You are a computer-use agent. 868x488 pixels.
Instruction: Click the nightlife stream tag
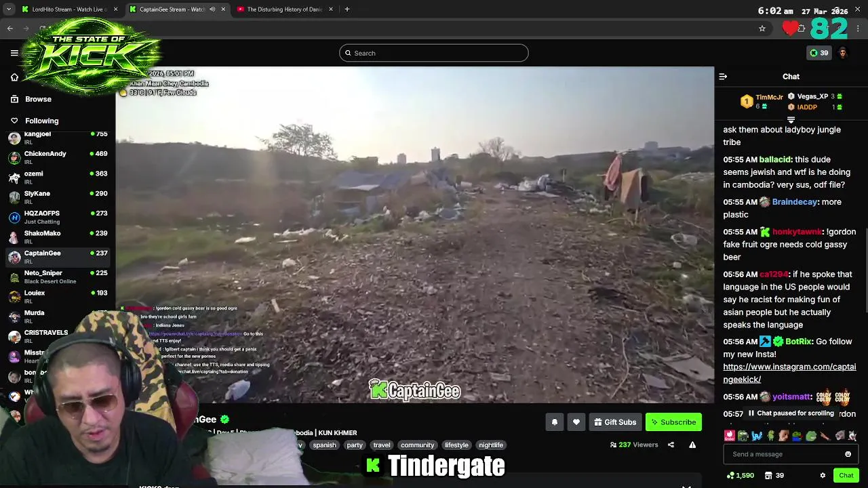coord(491,445)
